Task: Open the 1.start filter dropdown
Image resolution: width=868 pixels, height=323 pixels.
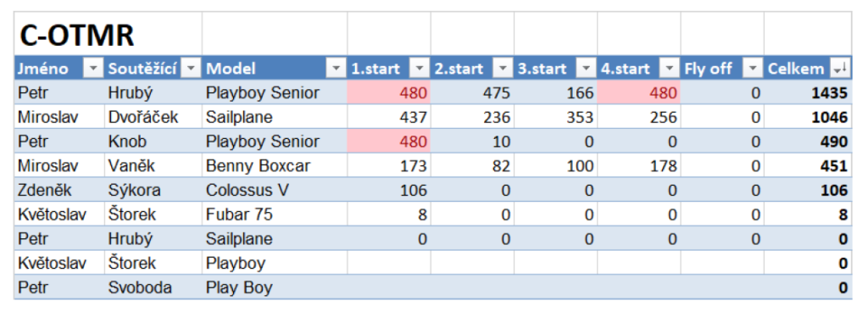Action: (x=420, y=69)
